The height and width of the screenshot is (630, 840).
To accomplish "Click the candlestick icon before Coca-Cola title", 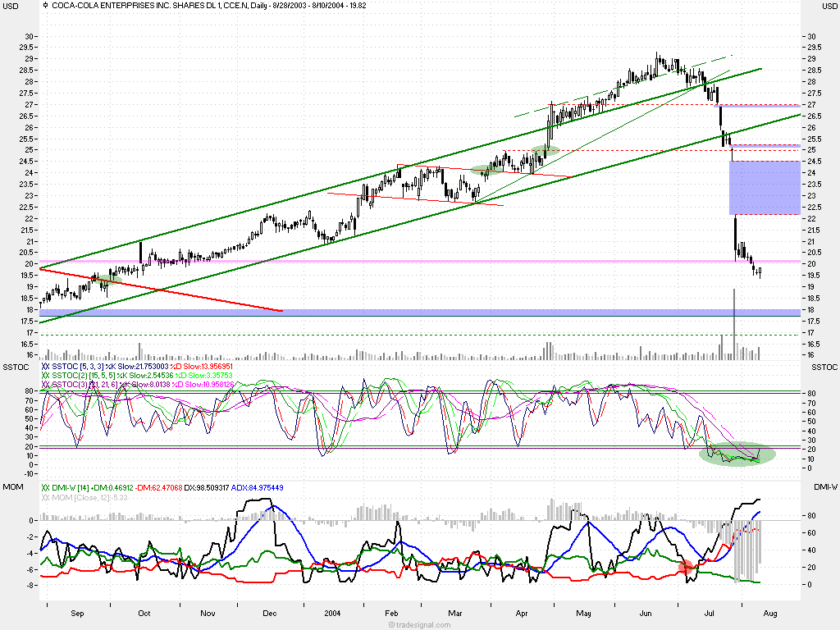I will (46, 6).
